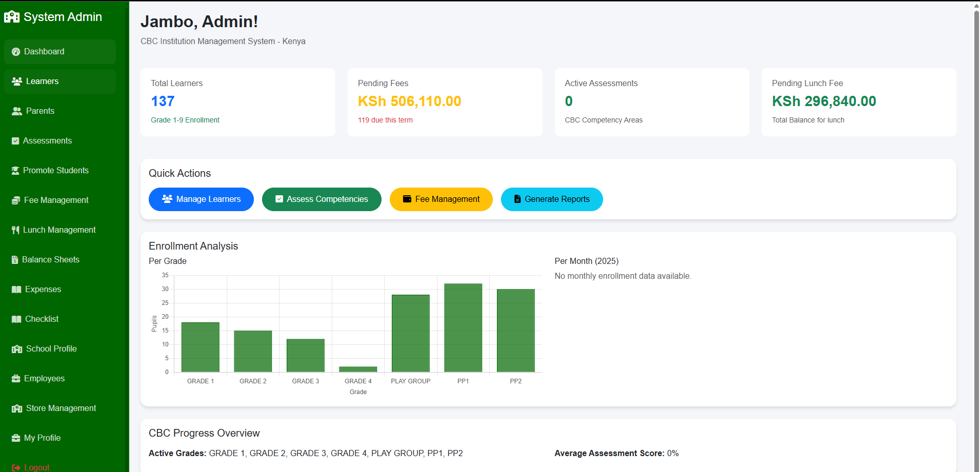
Task: Click the wallet icon in Fee Management button
Action: pyautogui.click(x=407, y=199)
